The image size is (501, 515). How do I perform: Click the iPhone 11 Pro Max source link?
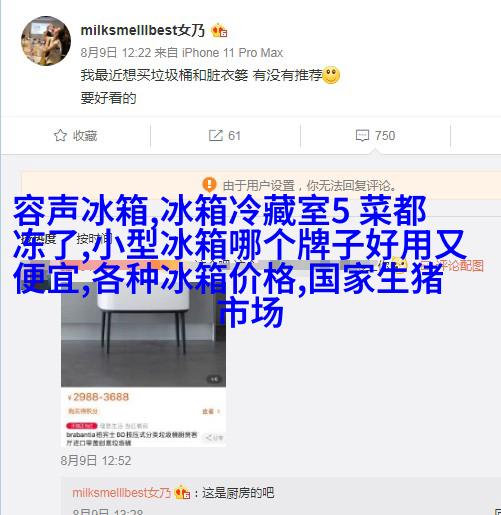[x=232, y=53]
